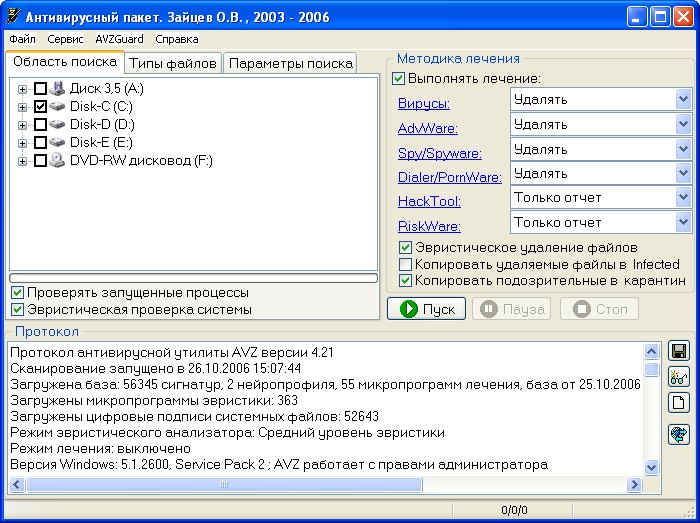Click the protocol vertical scrollbar thumb

(x=651, y=369)
